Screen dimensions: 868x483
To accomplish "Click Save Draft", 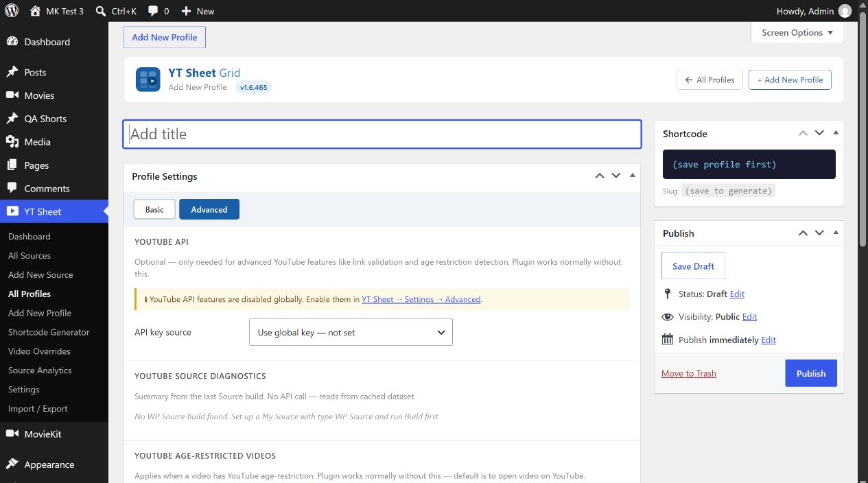I will pyautogui.click(x=693, y=266).
